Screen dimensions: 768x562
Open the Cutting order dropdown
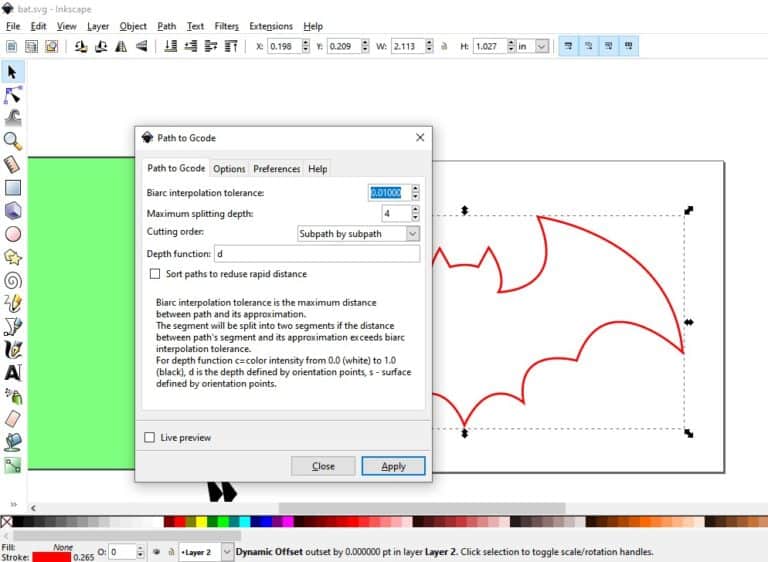click(358, 234)
